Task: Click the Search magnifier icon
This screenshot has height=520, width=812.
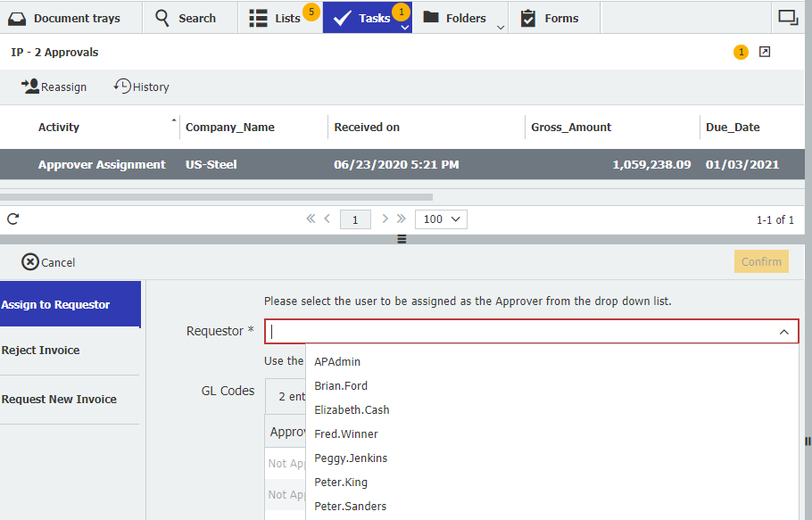Action: [x=162, y=17]
